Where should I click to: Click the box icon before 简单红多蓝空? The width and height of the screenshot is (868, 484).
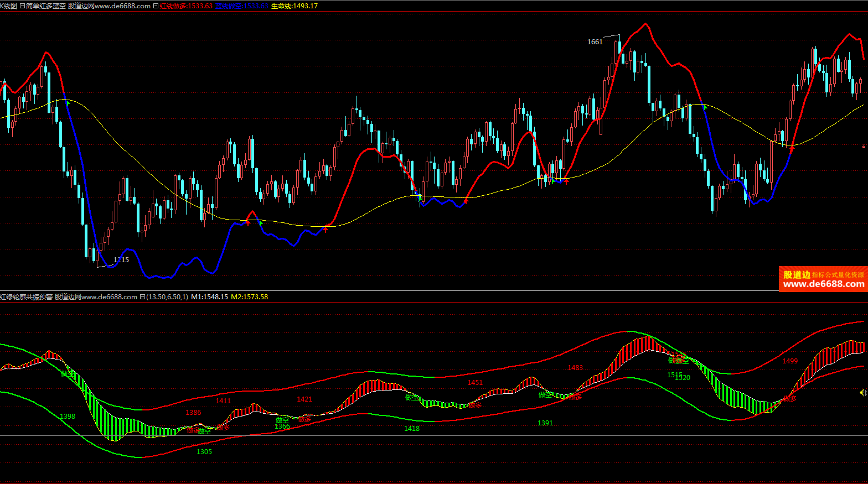(22, 6)
